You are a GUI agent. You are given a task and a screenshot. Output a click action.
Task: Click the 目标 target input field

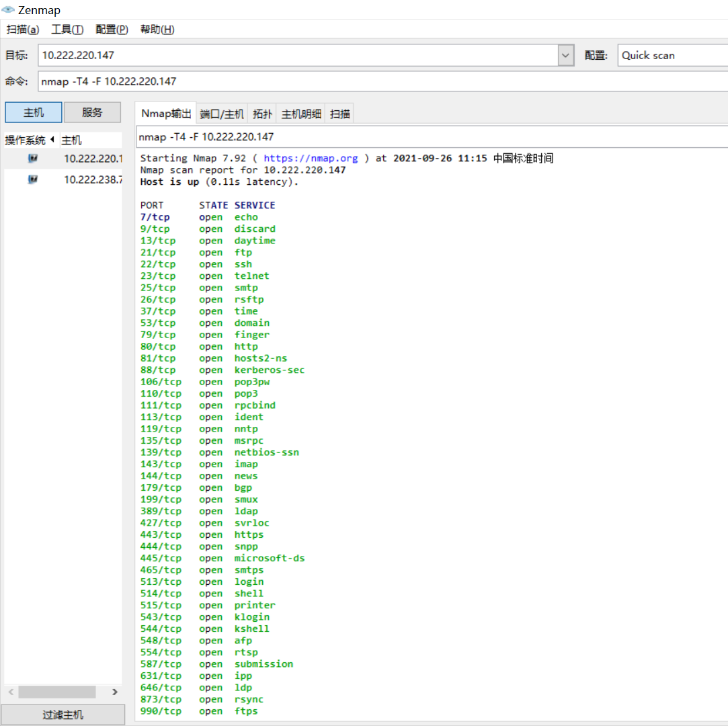(298, 55)
